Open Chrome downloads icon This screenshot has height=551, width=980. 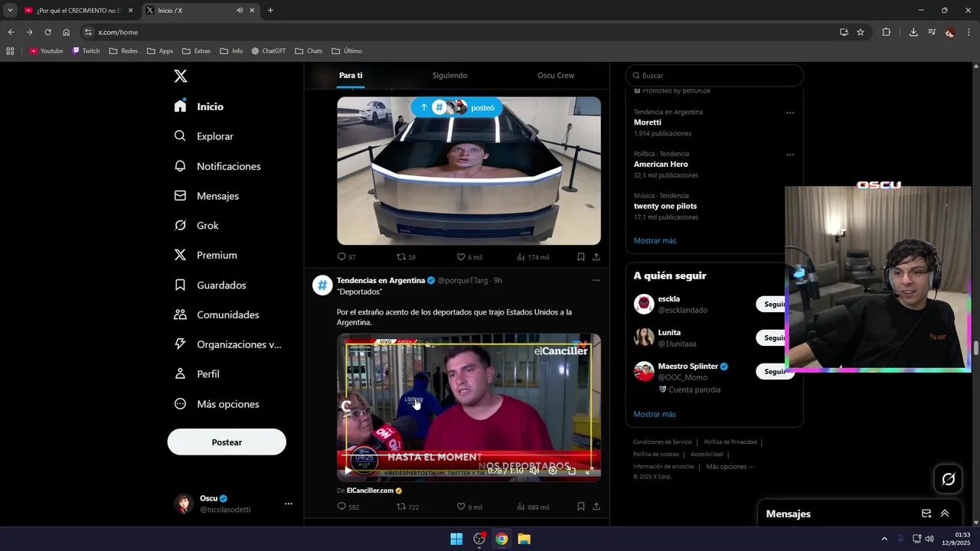tap(913, 32)
